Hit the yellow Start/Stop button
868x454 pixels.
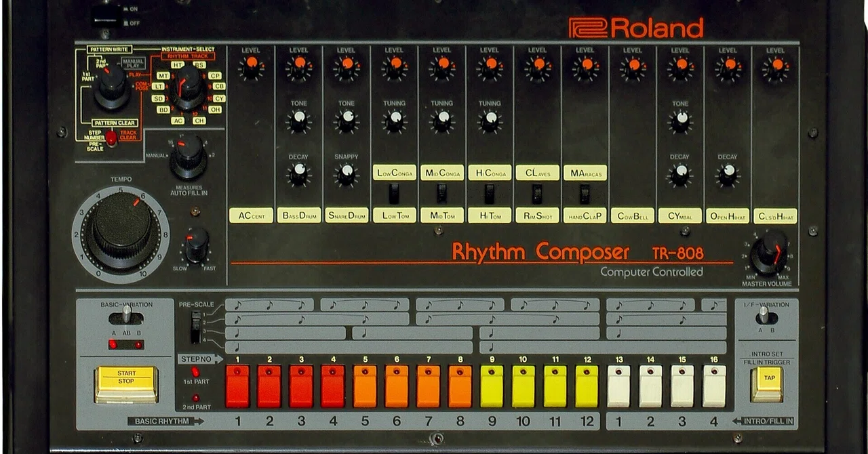pos(126,384)
